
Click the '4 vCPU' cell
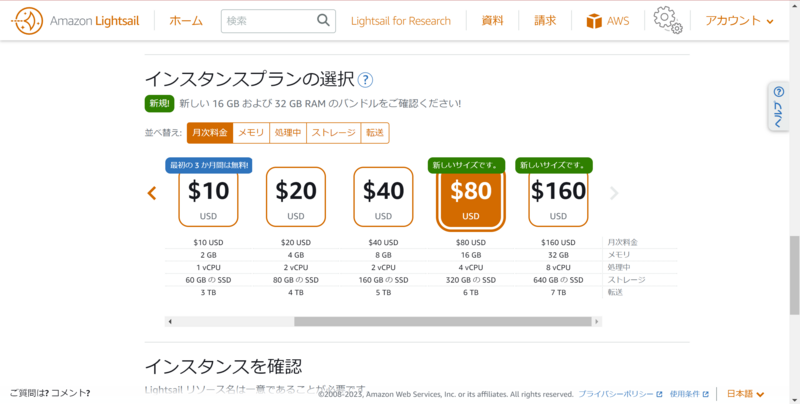[x=470, y=267]
